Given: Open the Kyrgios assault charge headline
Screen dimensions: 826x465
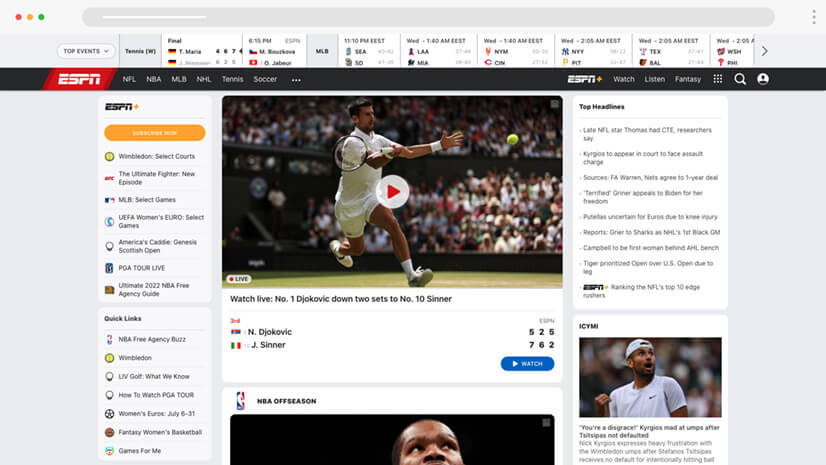Looking at the screenshot, I should point(643,158).
